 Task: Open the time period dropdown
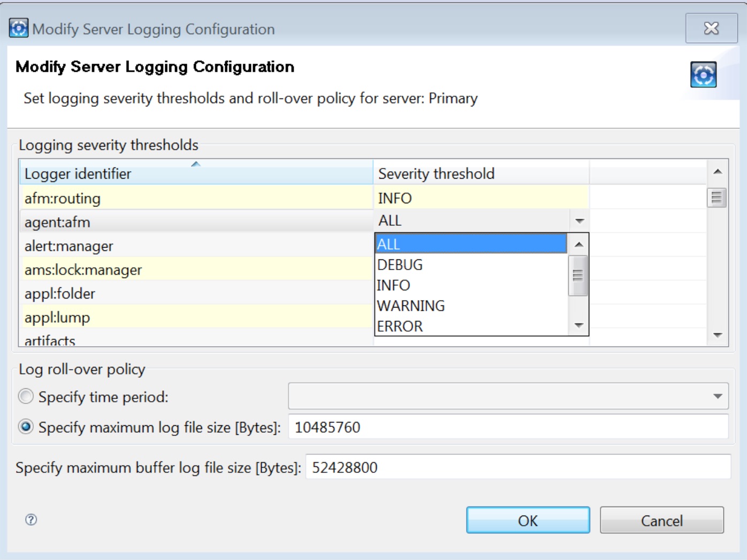[717, 396]
